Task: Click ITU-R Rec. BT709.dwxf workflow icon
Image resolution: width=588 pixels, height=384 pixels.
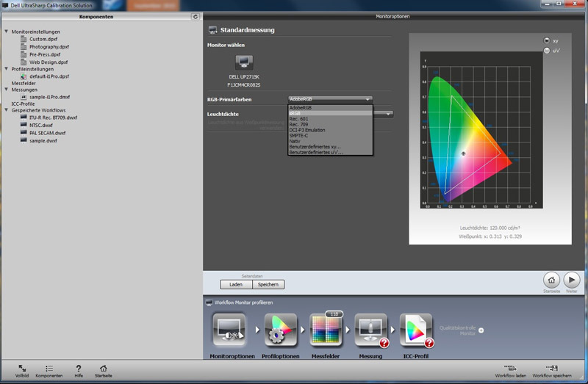Action: 24,117
